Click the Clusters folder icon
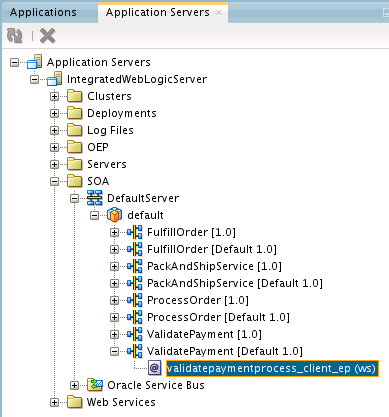389x417 pixels. point(75,96)
